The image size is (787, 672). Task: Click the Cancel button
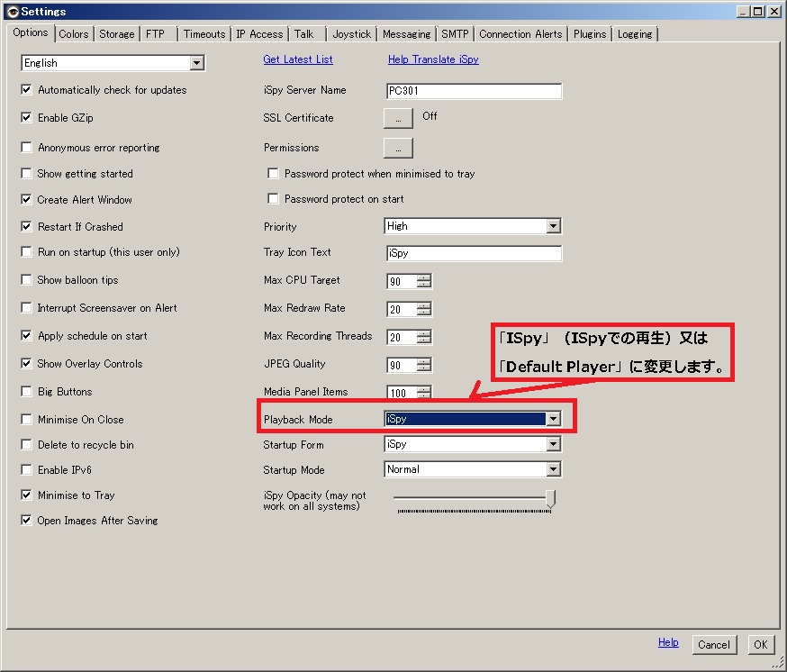tap(714, 645)
